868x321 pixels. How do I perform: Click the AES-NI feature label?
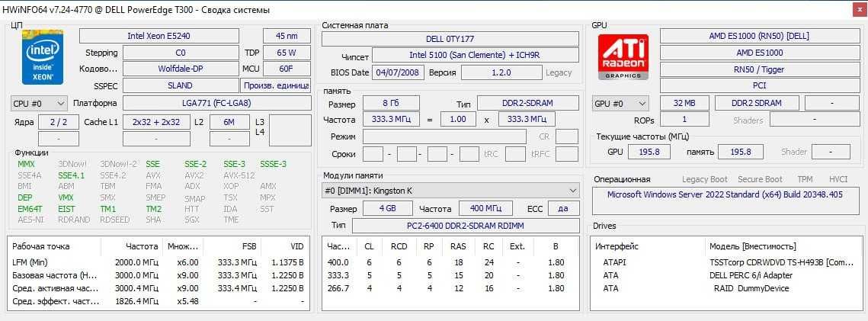30,220
